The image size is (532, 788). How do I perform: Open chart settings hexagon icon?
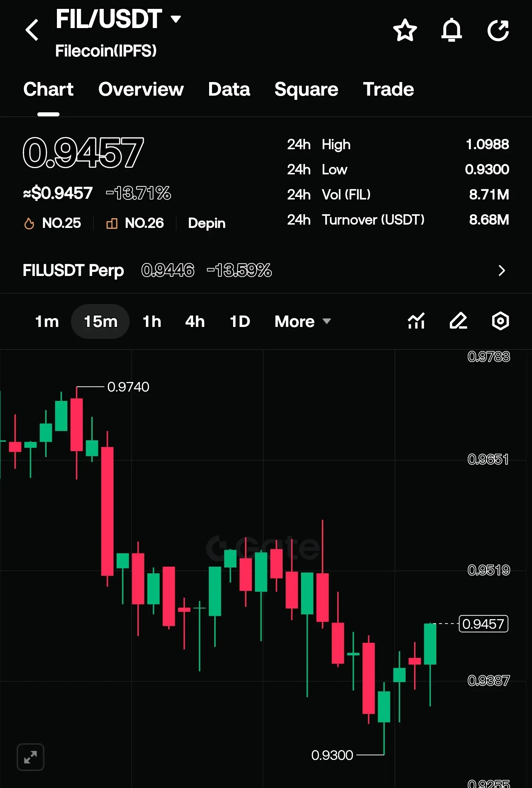click(501, 321)
